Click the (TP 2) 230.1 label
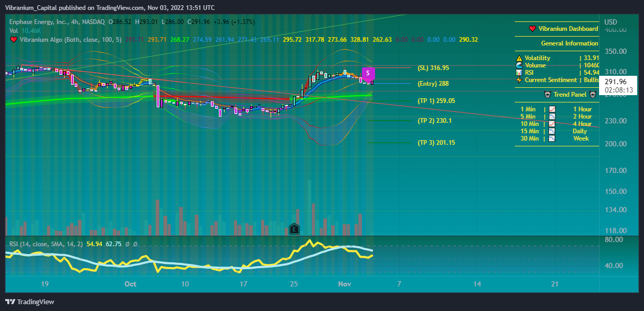 pyautogui.click(x=435, y=121)
